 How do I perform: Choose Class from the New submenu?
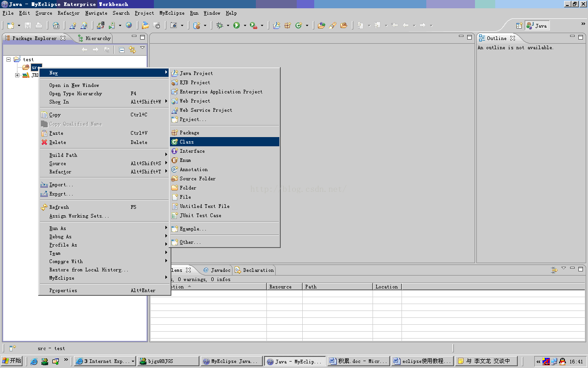point(225,142)
